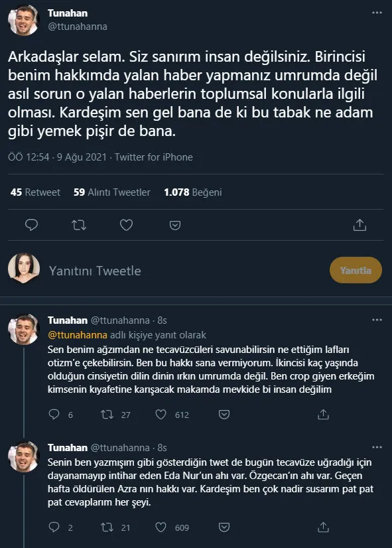Open the share icon on the main tweet
The width and height of the screenshot is (392, 548).
359,225
